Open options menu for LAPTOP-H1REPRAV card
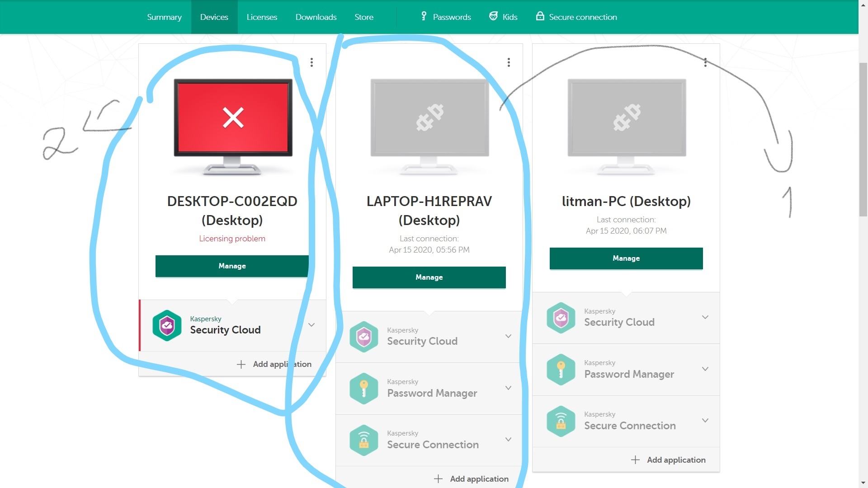The width and height of the screenshot is (868, 488). 509,62
